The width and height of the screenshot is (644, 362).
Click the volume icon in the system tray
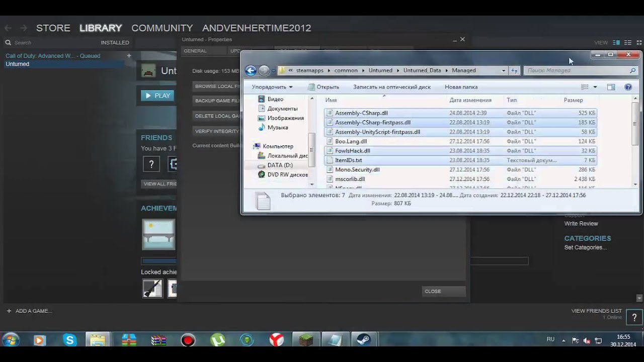pyautogui.click(x=587, y=340)
